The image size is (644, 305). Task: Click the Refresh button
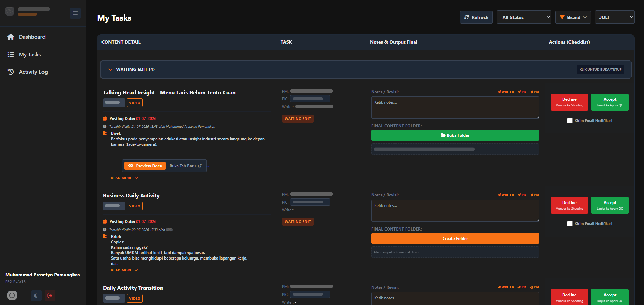pos(476,17)
